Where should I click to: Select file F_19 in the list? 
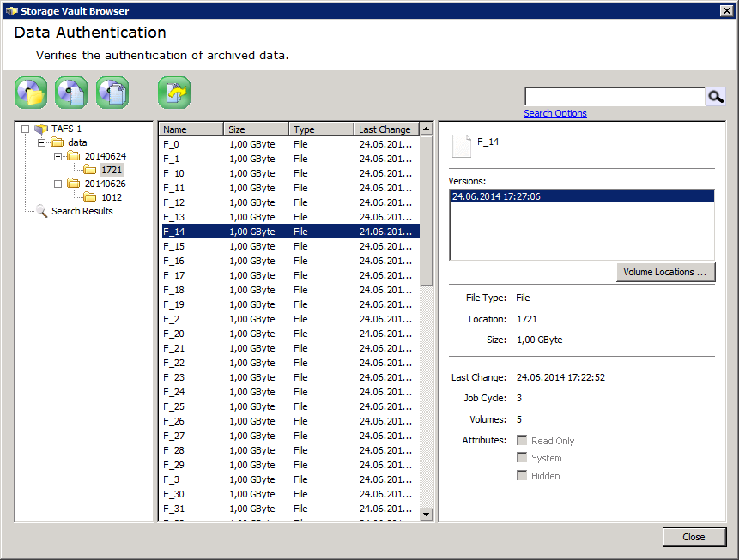tap(289, 304)
